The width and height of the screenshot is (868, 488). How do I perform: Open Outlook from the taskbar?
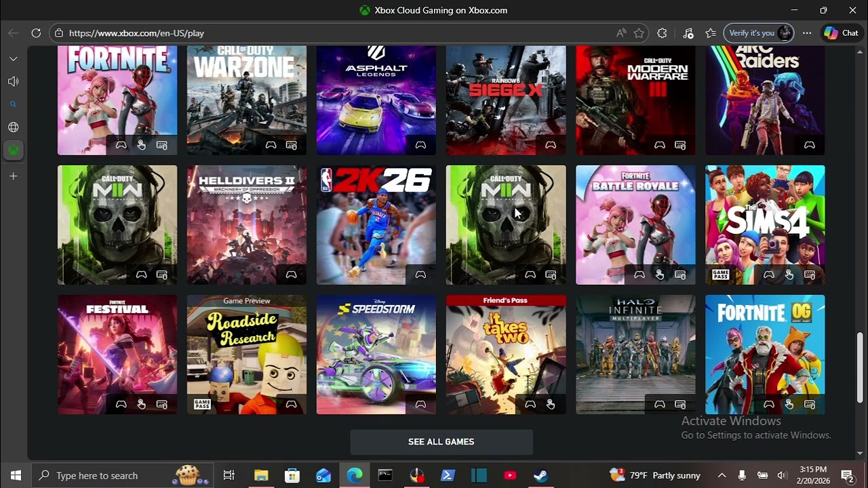point(323,475)
